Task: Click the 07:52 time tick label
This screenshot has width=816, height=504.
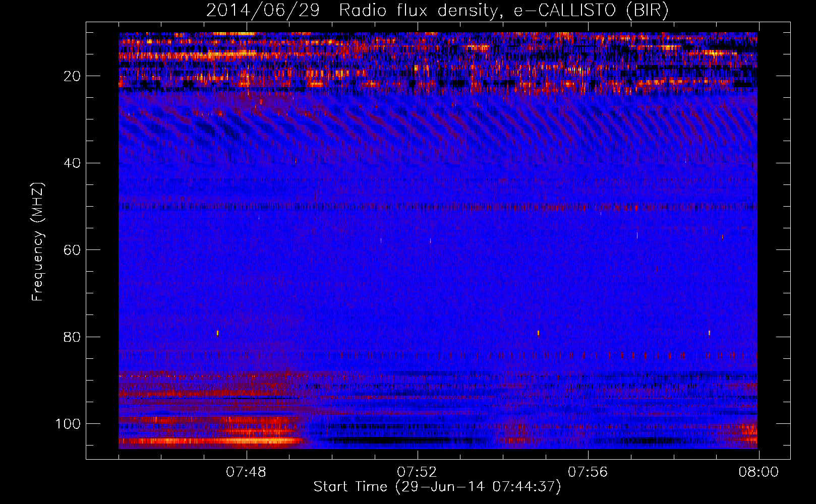Action: [417, 472]
